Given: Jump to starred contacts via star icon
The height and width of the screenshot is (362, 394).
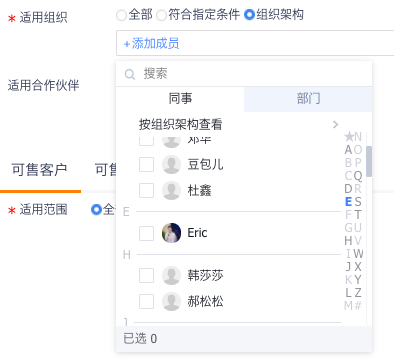Looking at the screenshot, I should 349,136.
